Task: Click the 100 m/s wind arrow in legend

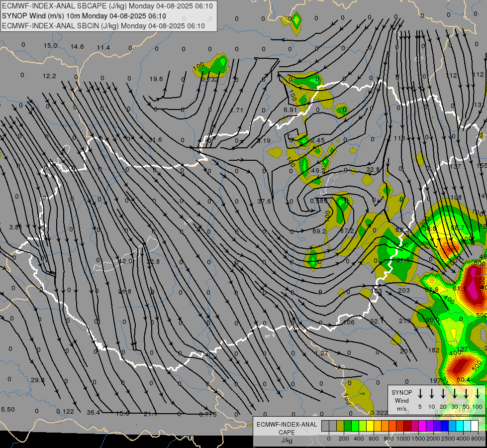Action: (x=478, y=393)
